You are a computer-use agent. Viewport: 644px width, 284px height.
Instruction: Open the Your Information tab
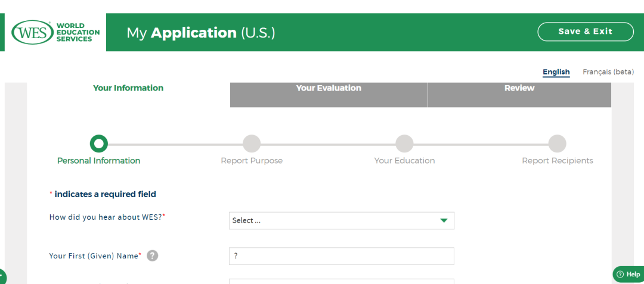[128, 88]
